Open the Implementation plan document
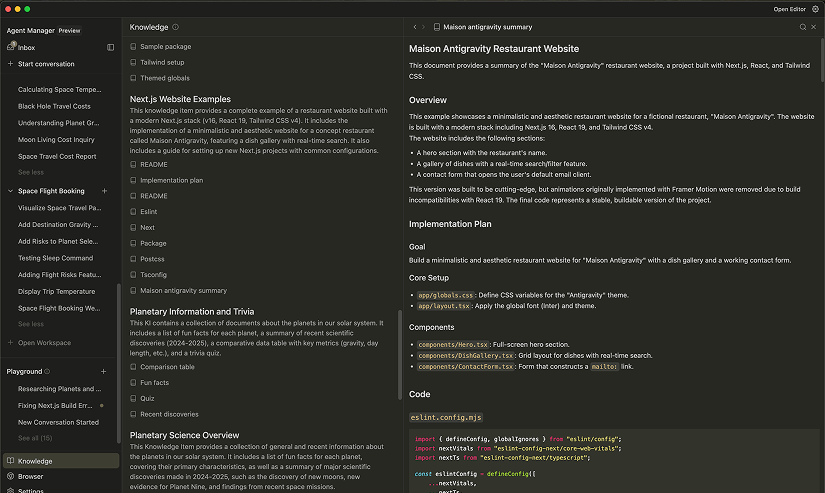825x493 pixels. tap(171, 180)
